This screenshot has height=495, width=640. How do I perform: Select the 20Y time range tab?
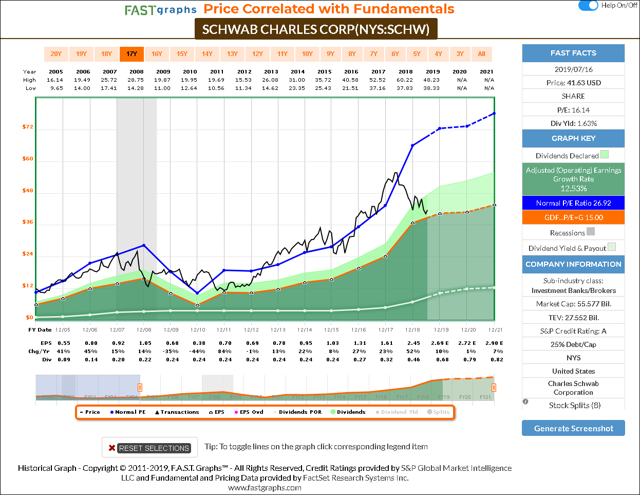[56, 54]
